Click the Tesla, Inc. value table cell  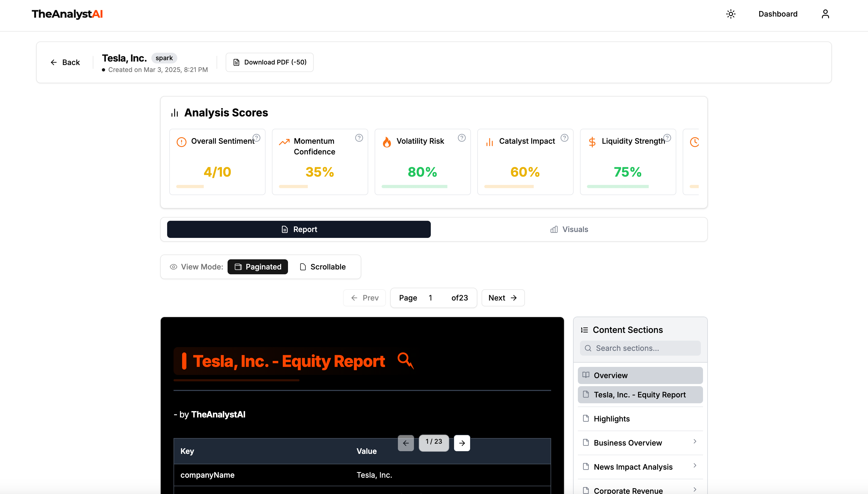tap(450, 475)
